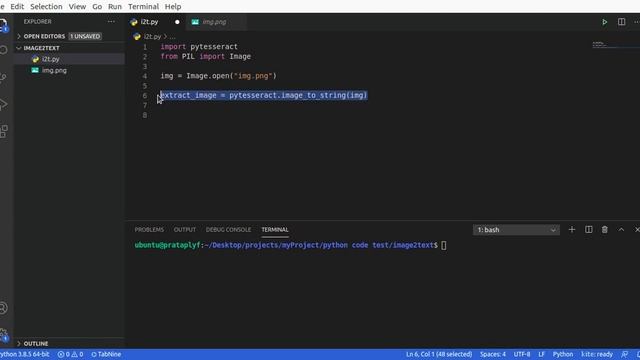Screen dimensions: 640x360
Task: Open Run and Debug view
Action: tap(4, 104)
